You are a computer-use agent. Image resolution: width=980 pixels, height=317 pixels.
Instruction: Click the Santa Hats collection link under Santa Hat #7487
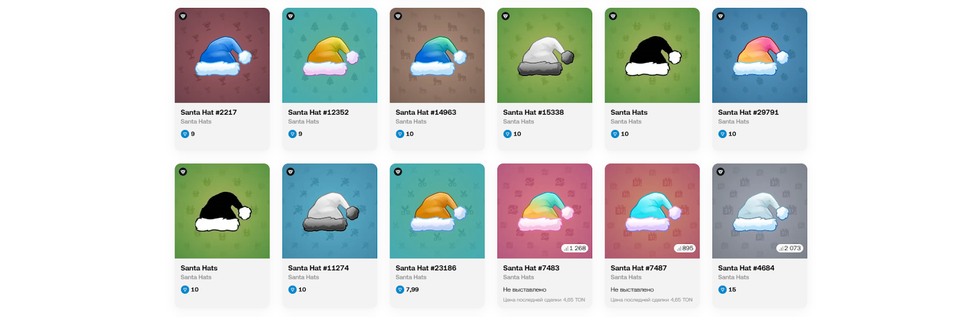coord(625,277)
